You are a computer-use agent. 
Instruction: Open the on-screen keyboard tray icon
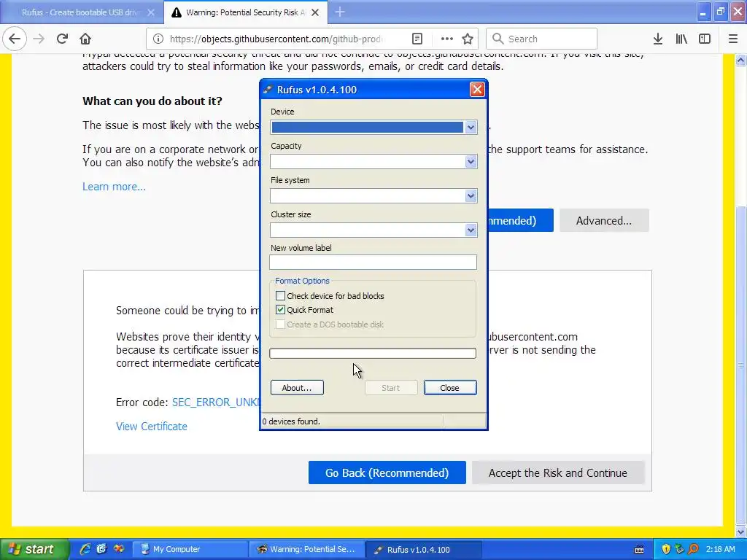[639, 550]
